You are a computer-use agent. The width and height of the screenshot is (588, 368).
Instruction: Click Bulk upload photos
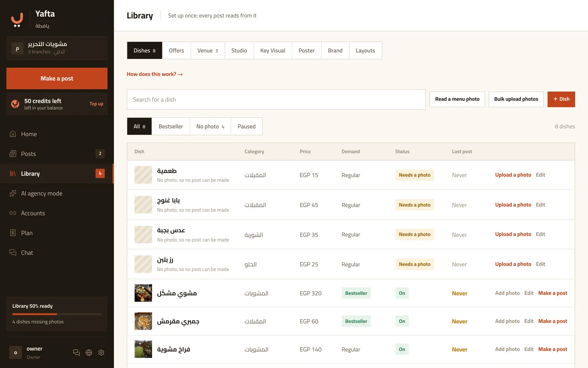pyautogui.click(x=516, y=99)
